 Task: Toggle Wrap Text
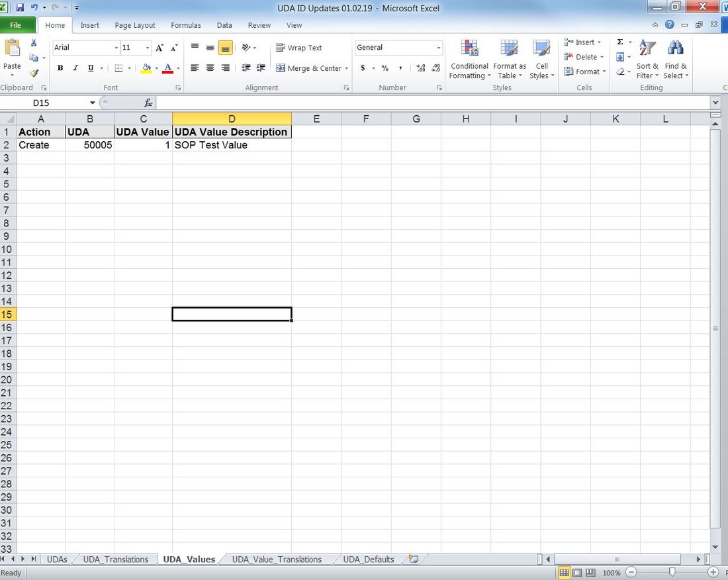[298, 48]
